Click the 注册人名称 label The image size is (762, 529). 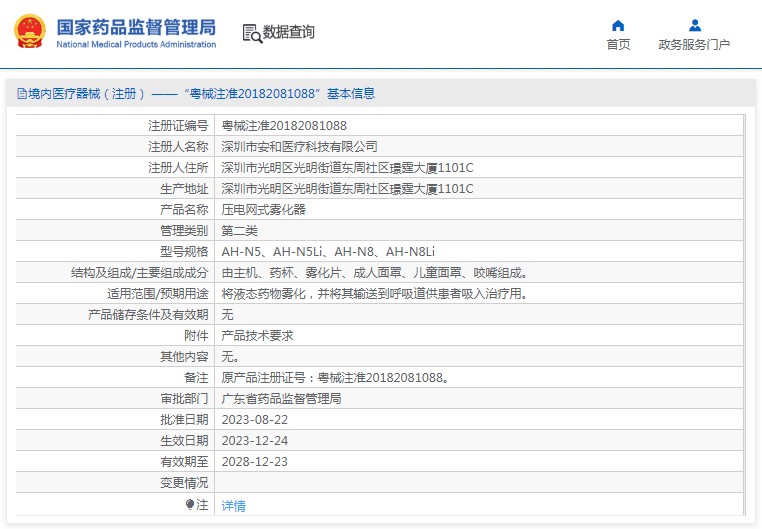tap(178, 147)
